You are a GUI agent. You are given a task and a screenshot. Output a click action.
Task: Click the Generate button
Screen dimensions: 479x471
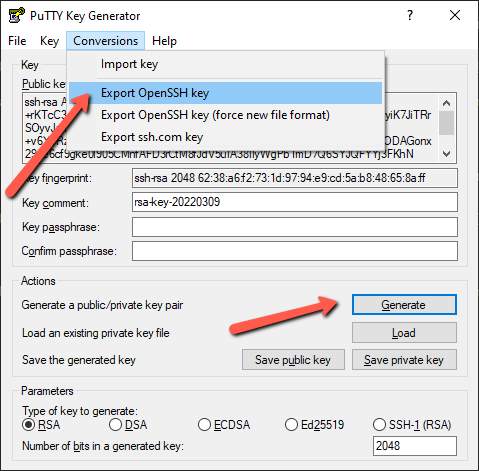pos(404,305)
